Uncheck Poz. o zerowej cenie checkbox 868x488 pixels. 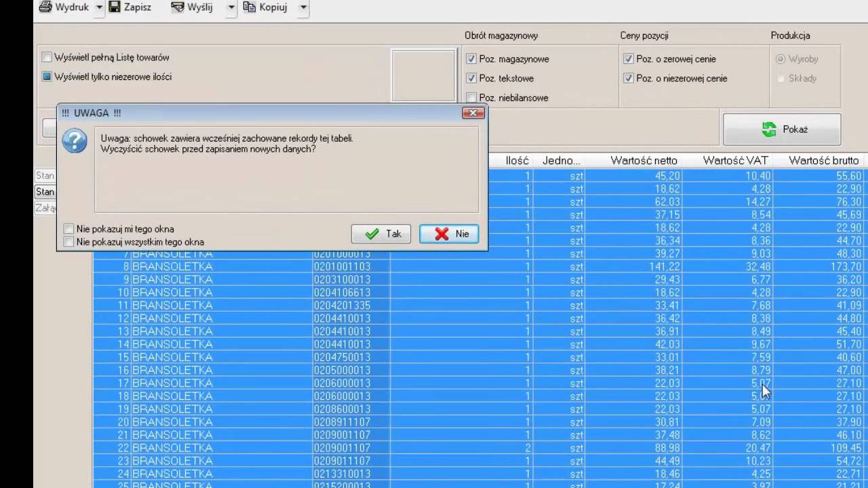[x=629, y=59]
